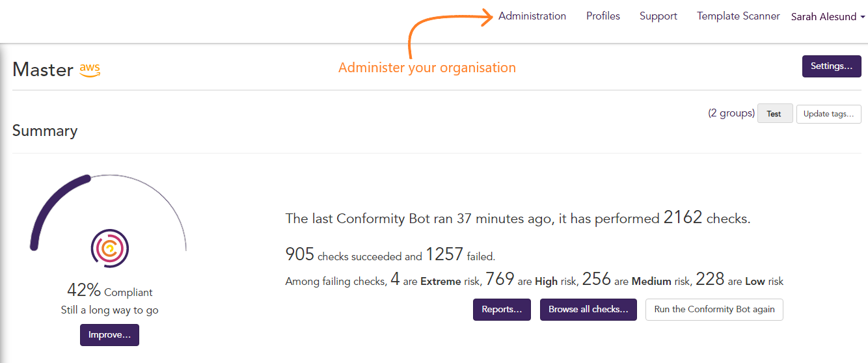Click the AWS logo icon beside Master
868x363 pixels.
click(x=90, y=70)
